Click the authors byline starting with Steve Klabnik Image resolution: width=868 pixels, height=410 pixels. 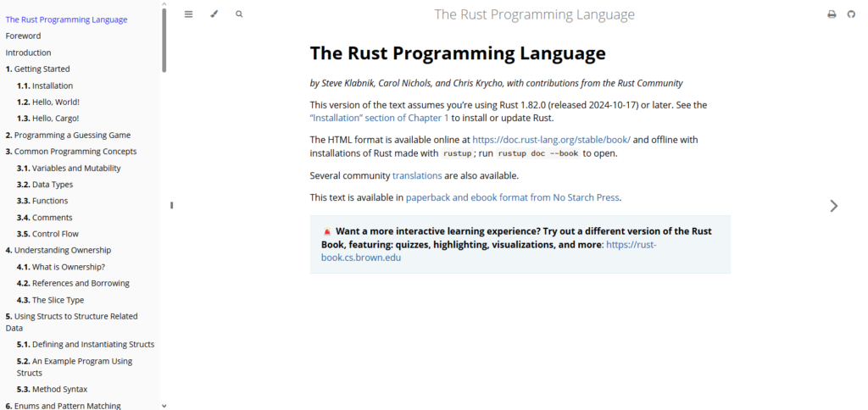pyautogui.click(x=496, y=84)
